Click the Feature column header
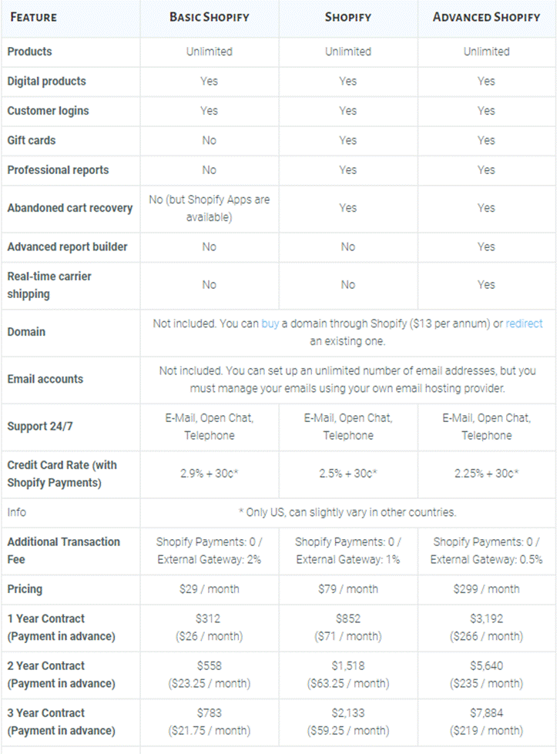The image size is (560, 754). coord(34,17)
